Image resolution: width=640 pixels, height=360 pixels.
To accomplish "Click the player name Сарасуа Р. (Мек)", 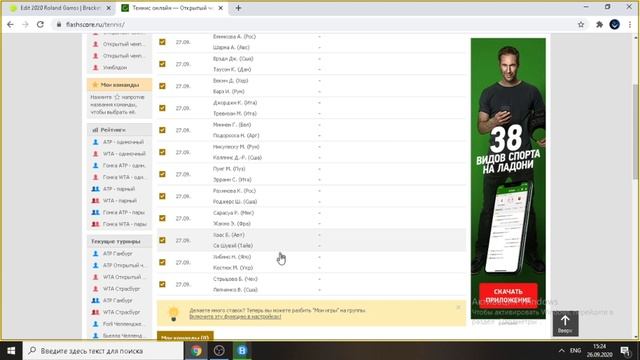I will click(x=233, y=213).
